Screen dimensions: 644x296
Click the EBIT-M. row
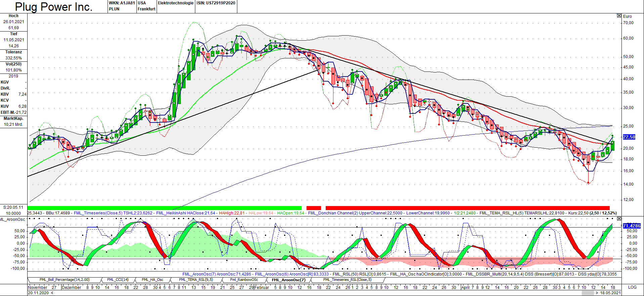point(13,112)
